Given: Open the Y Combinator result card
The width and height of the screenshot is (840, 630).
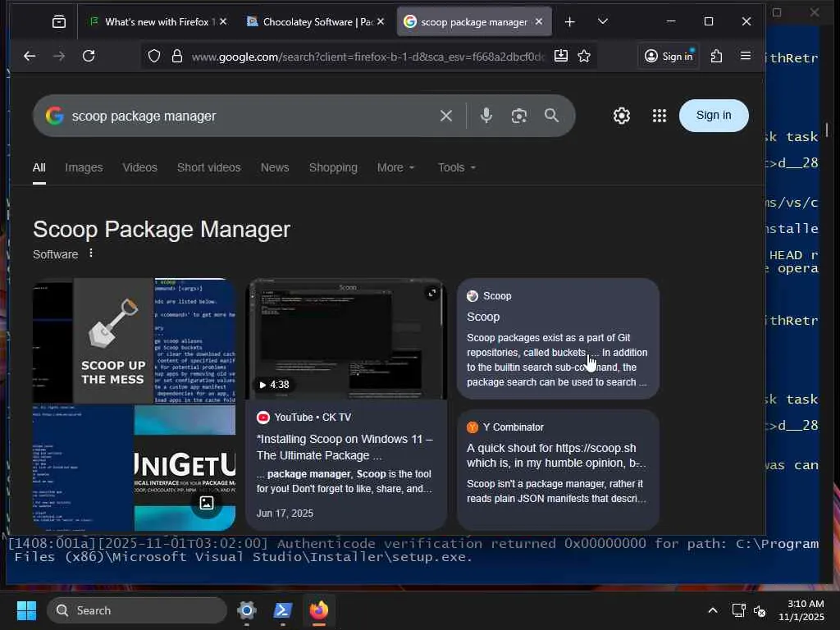Looking at the screenshot, I should [558, 470].
